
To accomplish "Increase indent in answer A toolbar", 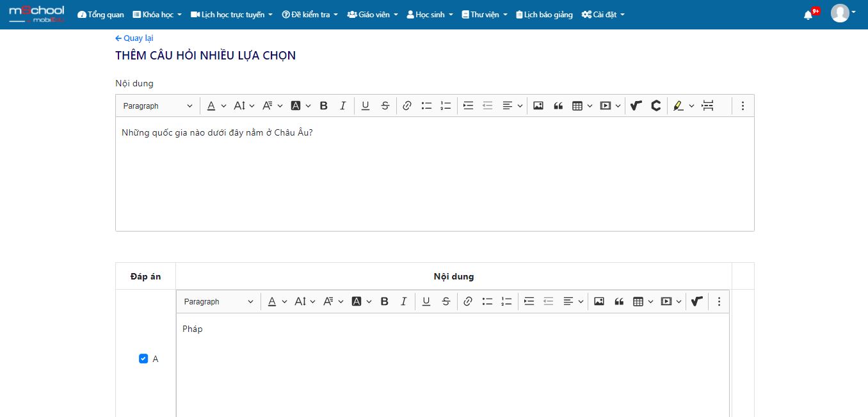I will pyautogui.click(x=529, y=302).
